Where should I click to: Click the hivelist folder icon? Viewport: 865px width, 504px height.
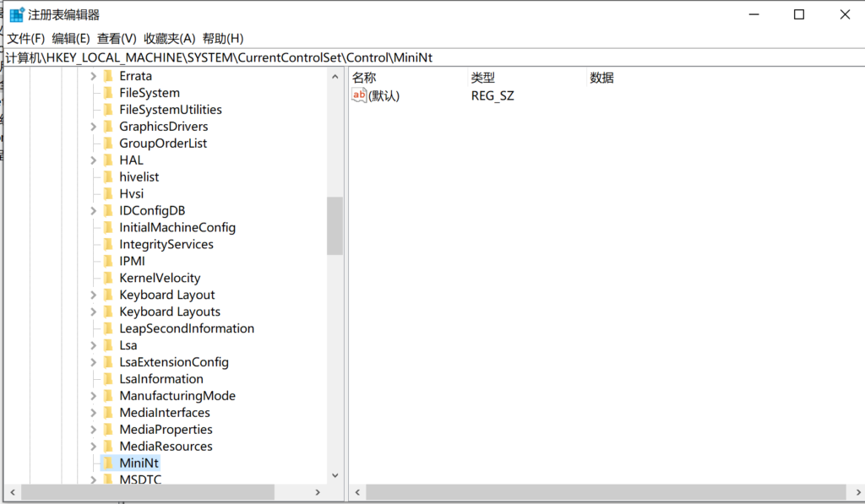click(109, 177)
